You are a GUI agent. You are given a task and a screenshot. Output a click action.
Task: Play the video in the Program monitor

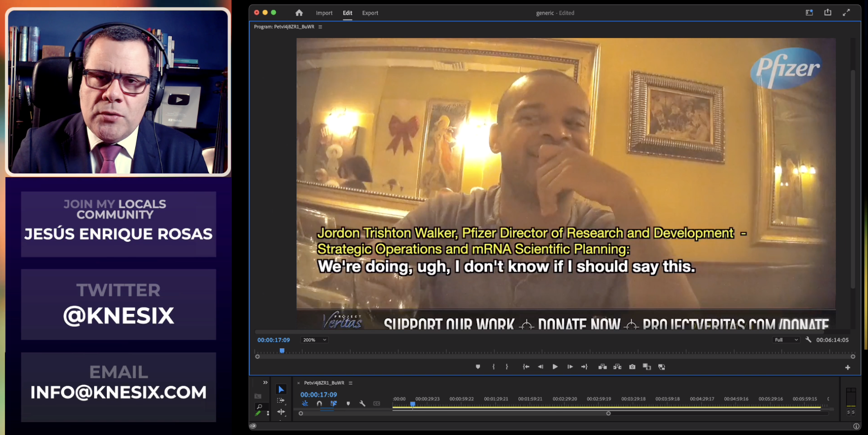(x=555, y=367)
